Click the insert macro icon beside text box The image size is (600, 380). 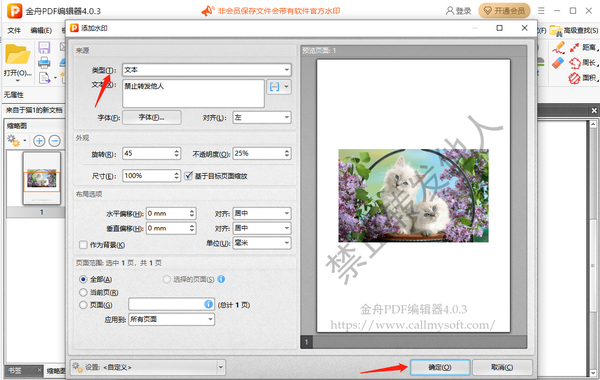coord(275,87)
